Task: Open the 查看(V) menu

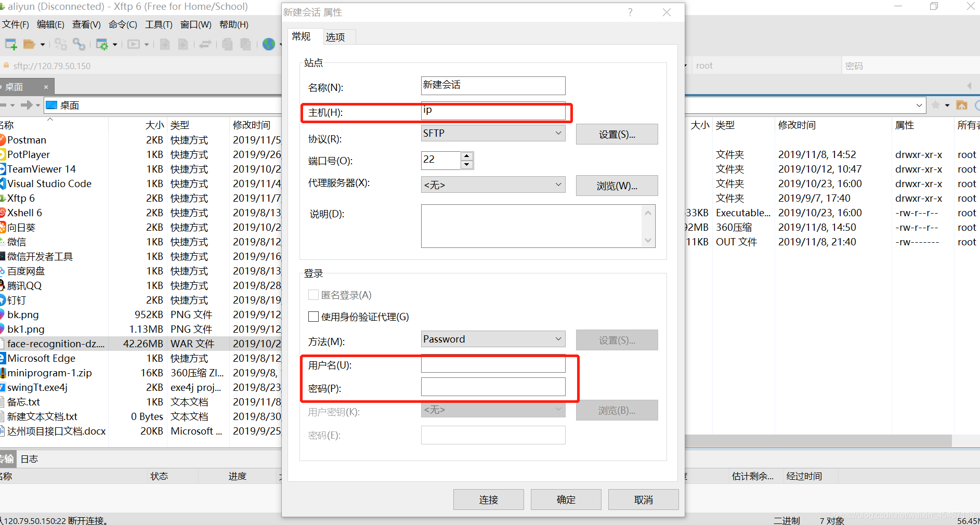Action: (x=86, y=24)
